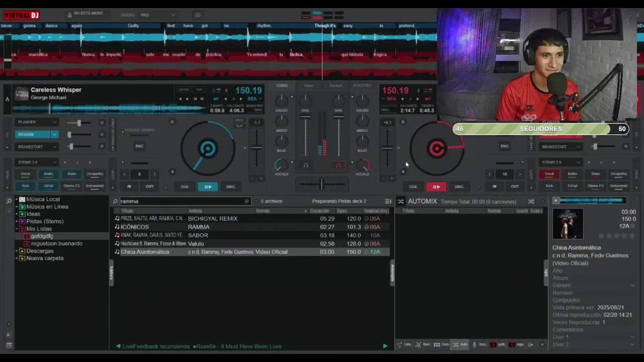Click the info preview play icon
The width and height of the screenshot is (644, 362).
556,201
